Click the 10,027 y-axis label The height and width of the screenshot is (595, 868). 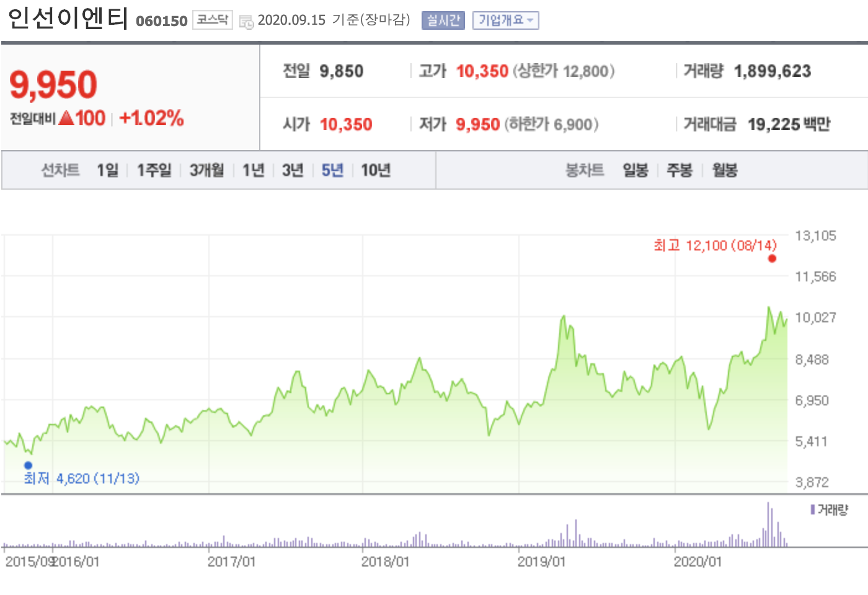click(x=815, y=317)
